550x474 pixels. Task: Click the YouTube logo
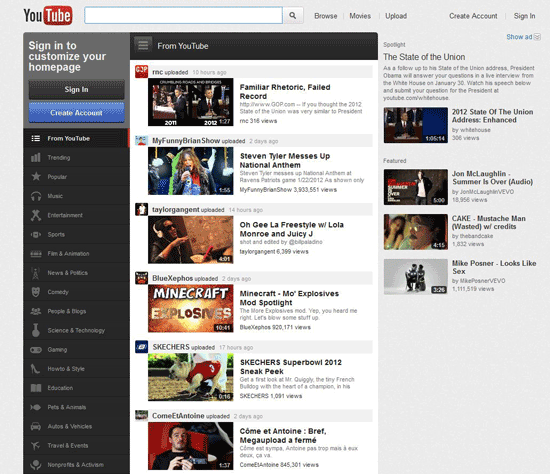[48, 15]
